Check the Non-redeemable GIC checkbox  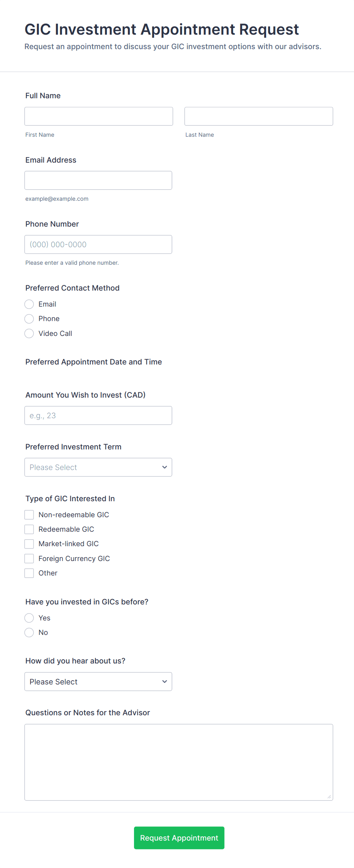click(29, 515)
